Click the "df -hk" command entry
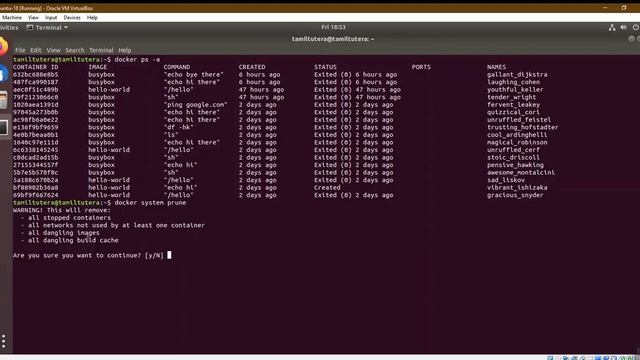 click(178, 127)
